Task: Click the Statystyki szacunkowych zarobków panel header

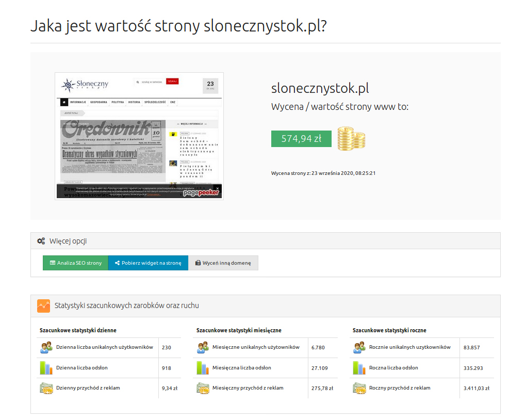Action: tap(265, 306)
